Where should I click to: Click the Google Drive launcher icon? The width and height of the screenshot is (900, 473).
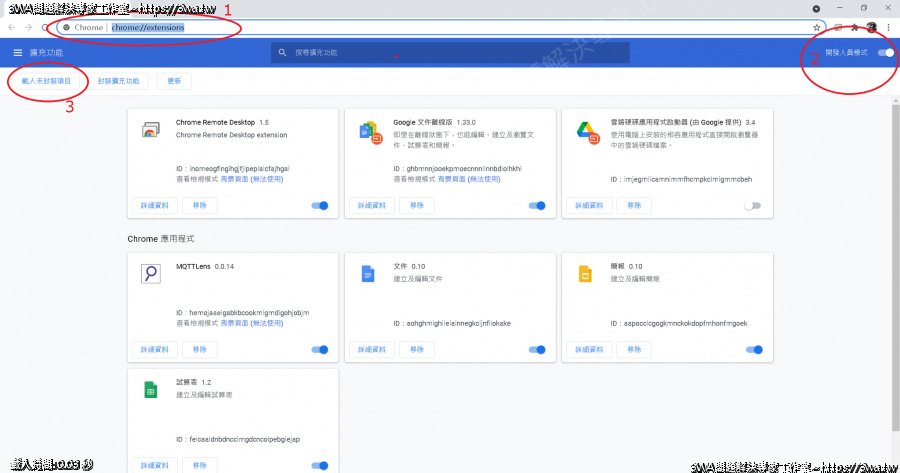tap(585, 131)
